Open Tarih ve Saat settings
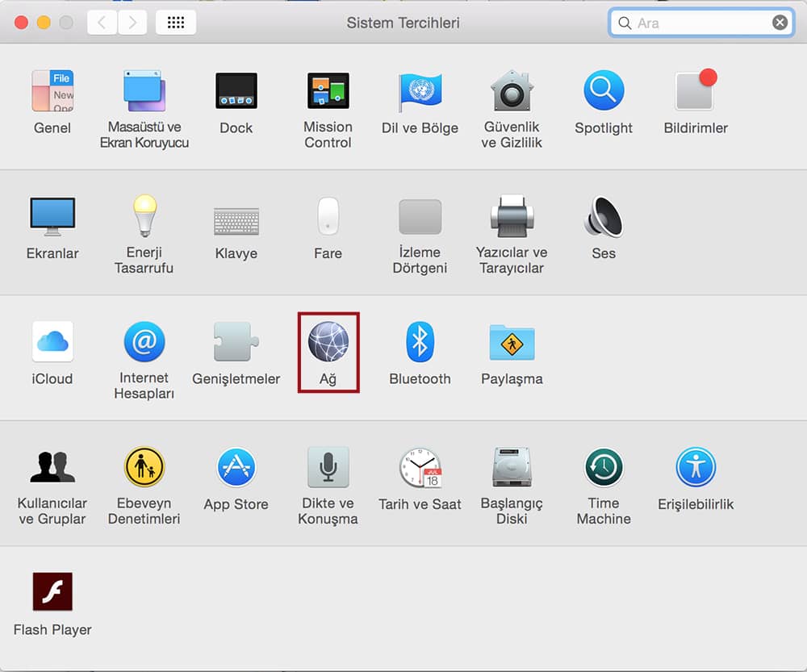 pos(420,468)
